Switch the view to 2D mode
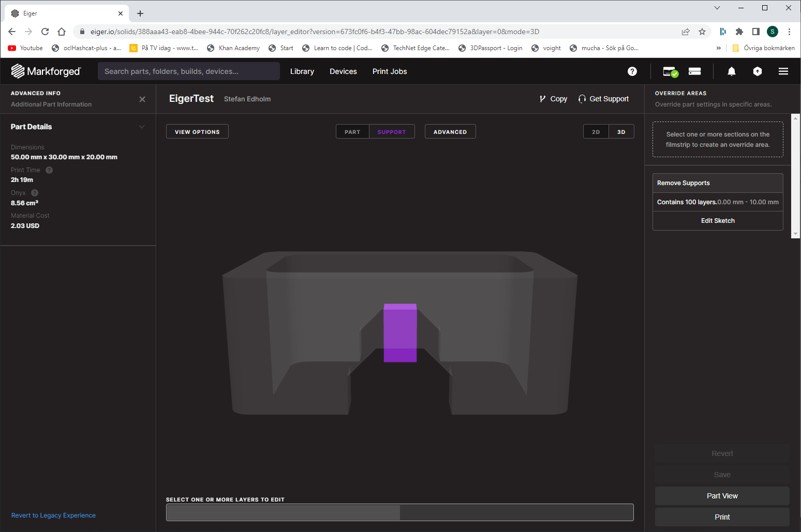This screenshot has height=532, width=801. click(x=596, y=132)
